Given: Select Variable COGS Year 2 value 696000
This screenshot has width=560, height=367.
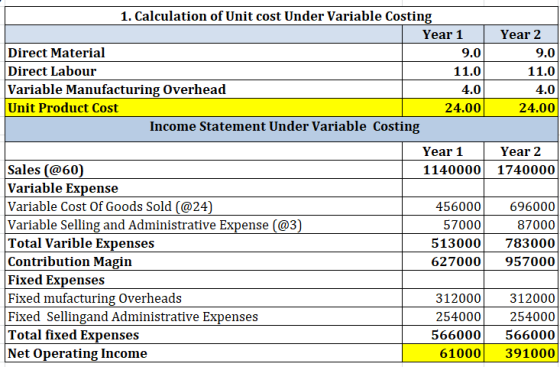Looking at the screenshot, I should (x=521, y=206).
